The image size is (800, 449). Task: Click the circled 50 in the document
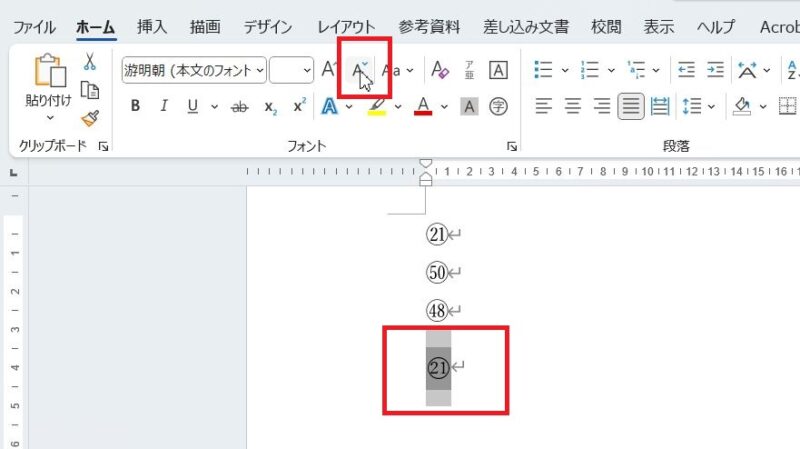point(437,272)
